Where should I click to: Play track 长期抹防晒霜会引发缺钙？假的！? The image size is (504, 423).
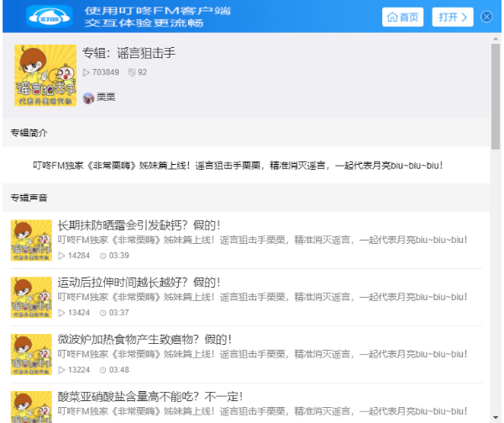point(139,225)
